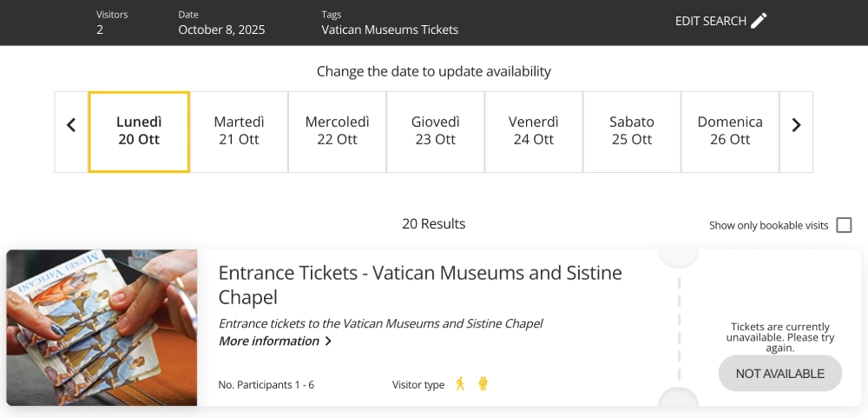Click the group visitor type icon
The height and width of the screenshot is (418, 868).
click(483, 383)
